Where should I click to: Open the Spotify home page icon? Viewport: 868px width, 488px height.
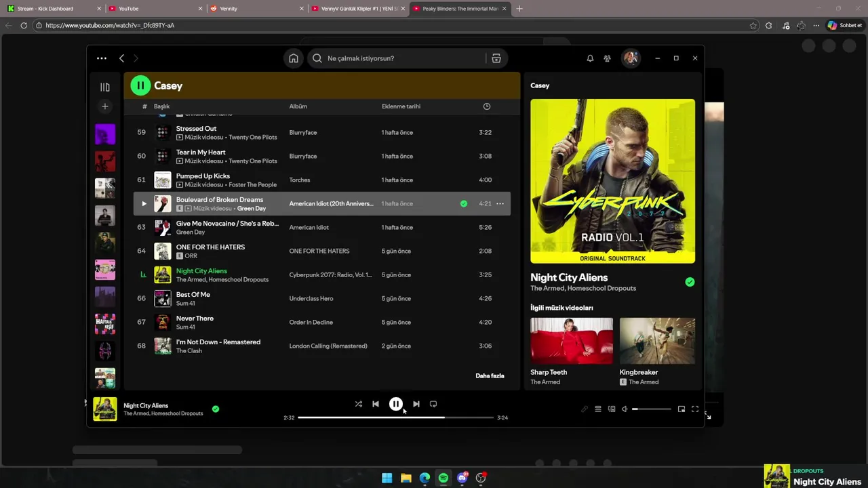[294, 58]
